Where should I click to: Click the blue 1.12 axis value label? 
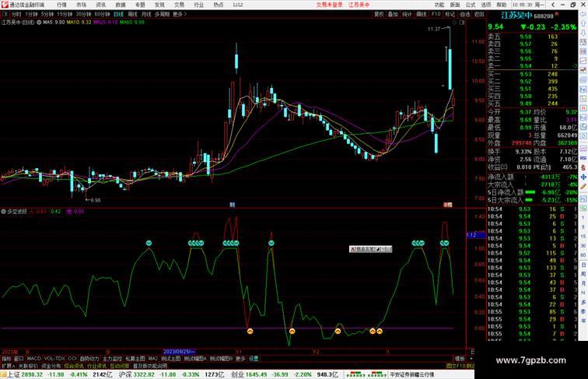coord(475,235)
